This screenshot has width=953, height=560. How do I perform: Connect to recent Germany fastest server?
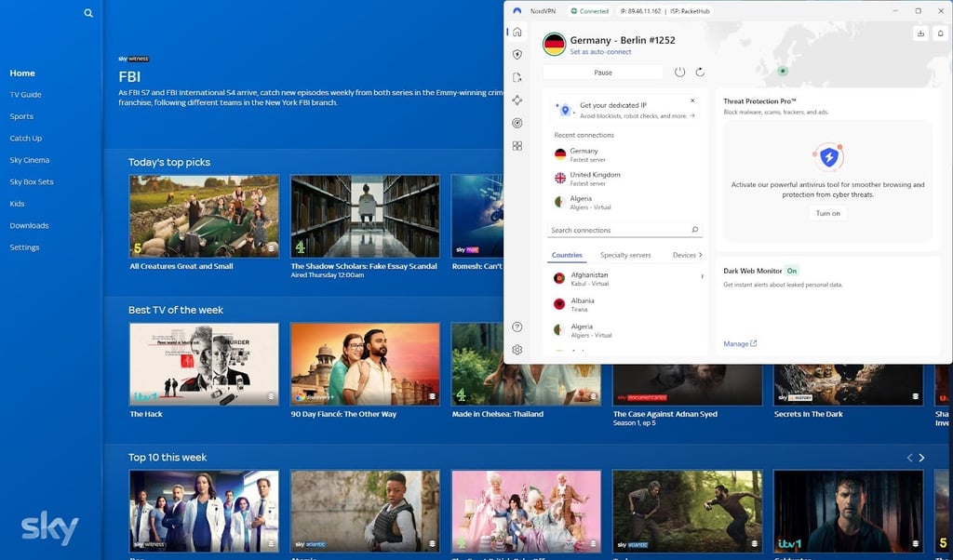tap(624, 154)
